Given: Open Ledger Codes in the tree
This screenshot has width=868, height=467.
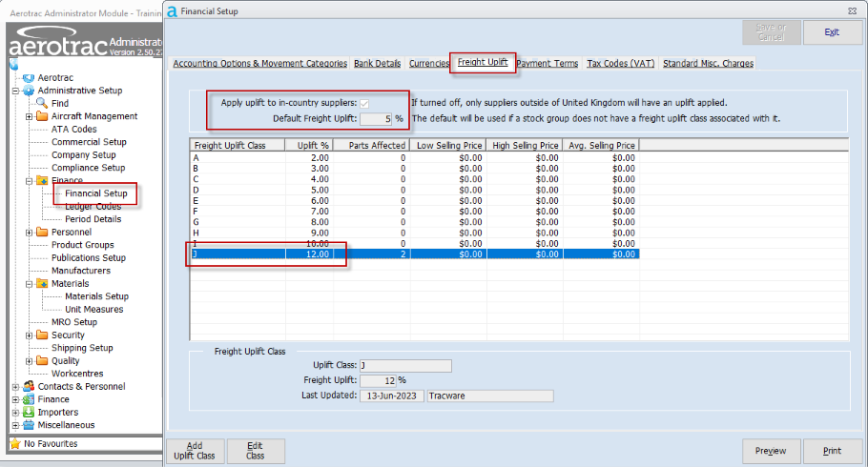Looking at the screenshot, I should pyautogui.click(x=93, y=207).
